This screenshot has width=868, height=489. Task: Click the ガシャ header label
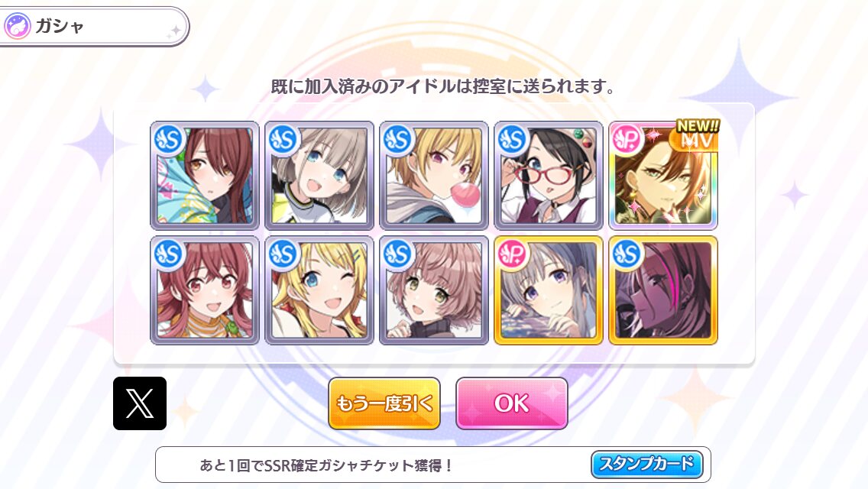(60, 26)
